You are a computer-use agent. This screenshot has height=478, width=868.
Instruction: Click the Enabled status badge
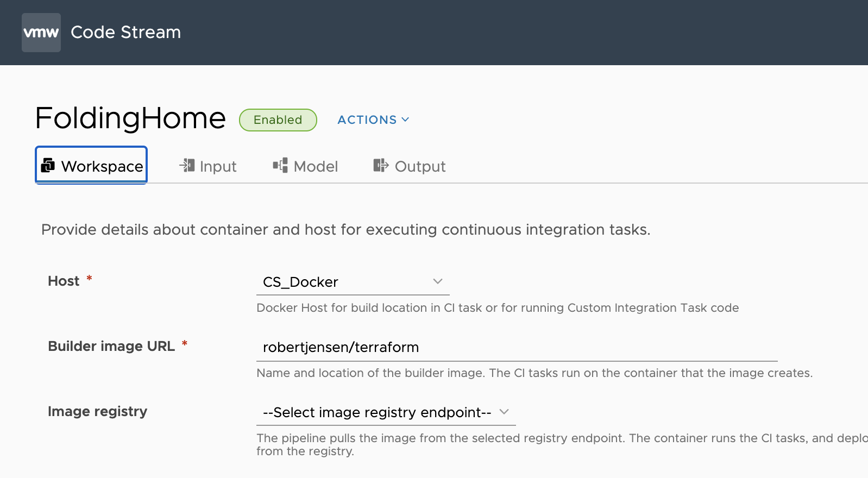(278, 120)
